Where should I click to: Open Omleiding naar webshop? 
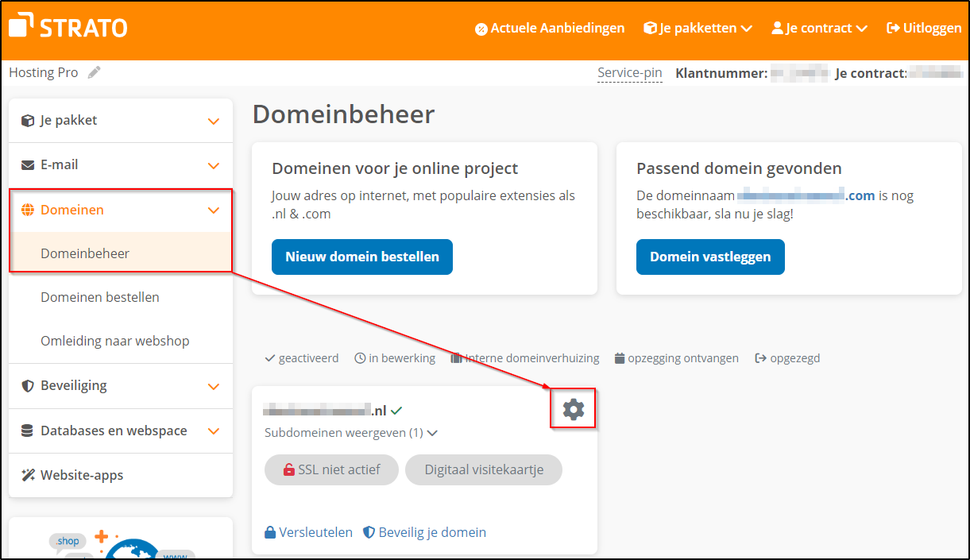(x=115, y=341)
